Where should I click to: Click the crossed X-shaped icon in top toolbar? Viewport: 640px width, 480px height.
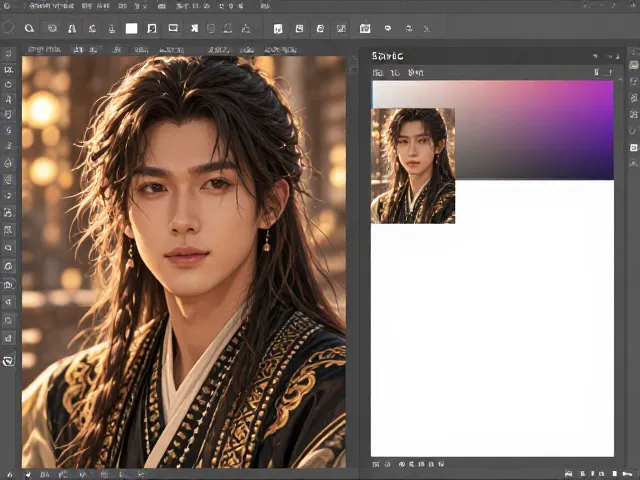pyautogui.click(x=194, y=28)
